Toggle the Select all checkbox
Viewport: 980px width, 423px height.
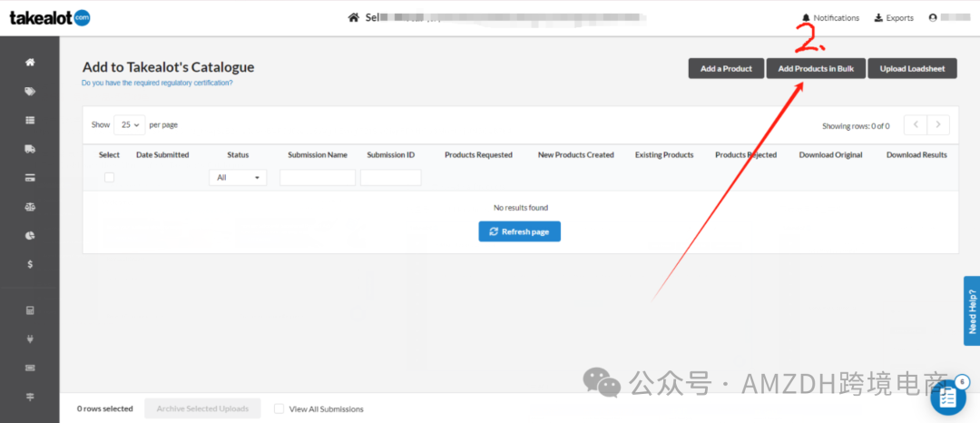point(110,177)
